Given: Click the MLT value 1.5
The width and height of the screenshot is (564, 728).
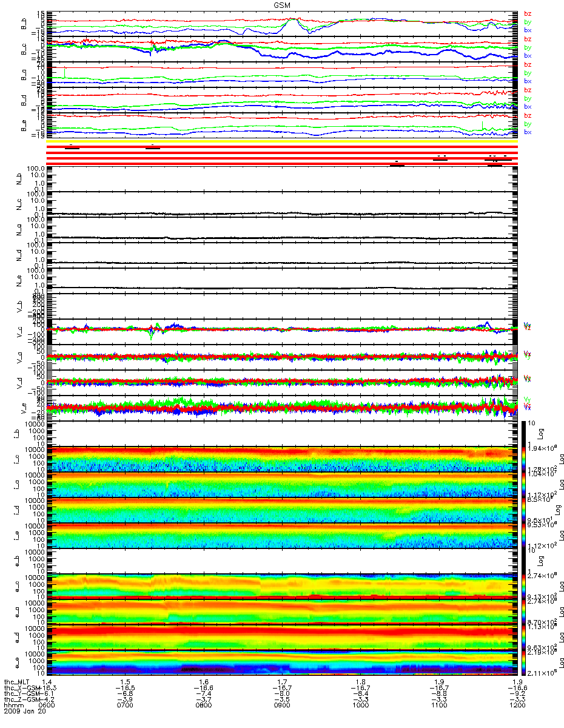Looking at the screenshot, I should (125, 682).
